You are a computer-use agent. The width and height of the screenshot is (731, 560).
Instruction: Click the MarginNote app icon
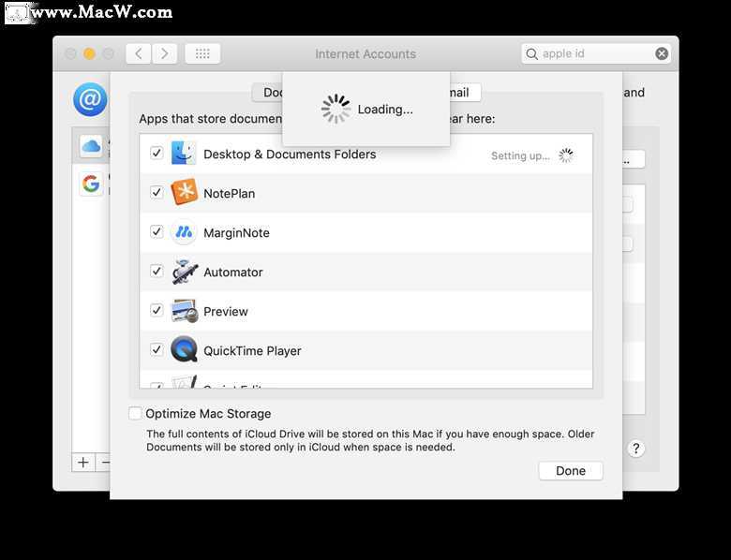184,232
